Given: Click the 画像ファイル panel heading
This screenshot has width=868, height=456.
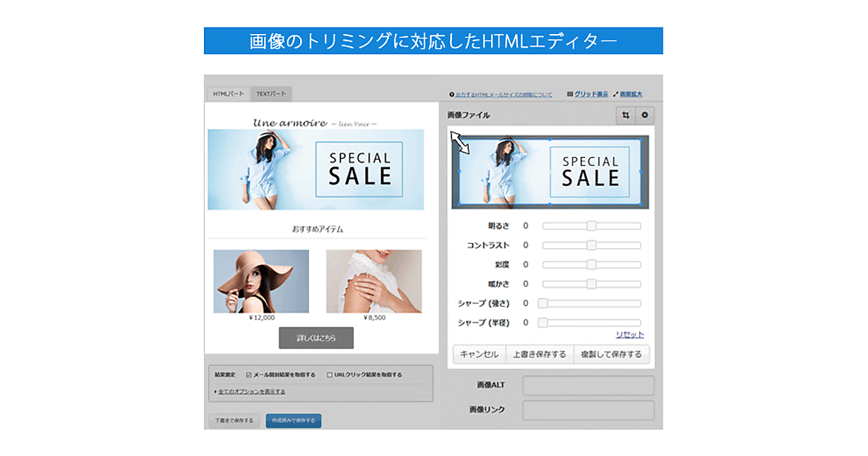Looking at the screenshot, I should click(x=468, y=115).
